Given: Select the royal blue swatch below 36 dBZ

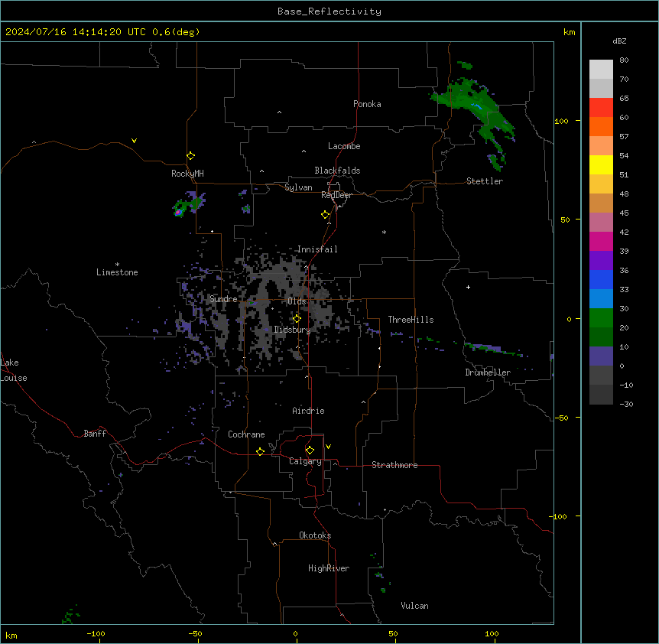Looking at the screenshot, I should pos(601,279).
